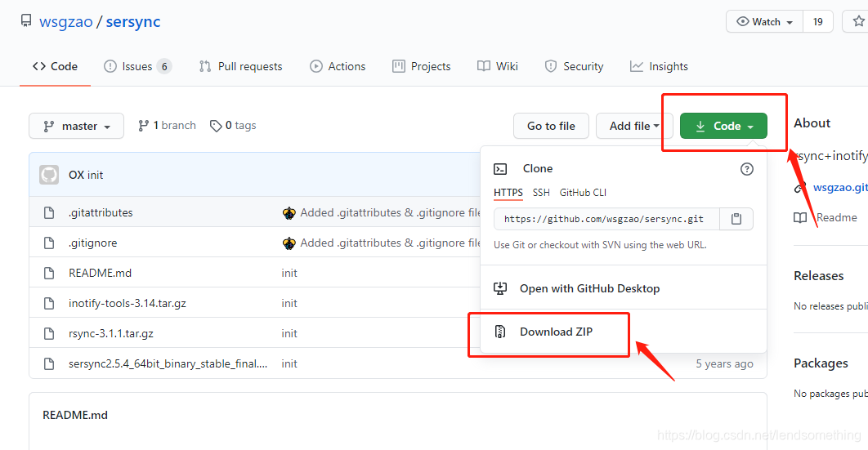
Task: Open the Insights tab
Action: [x=659, y=66]
